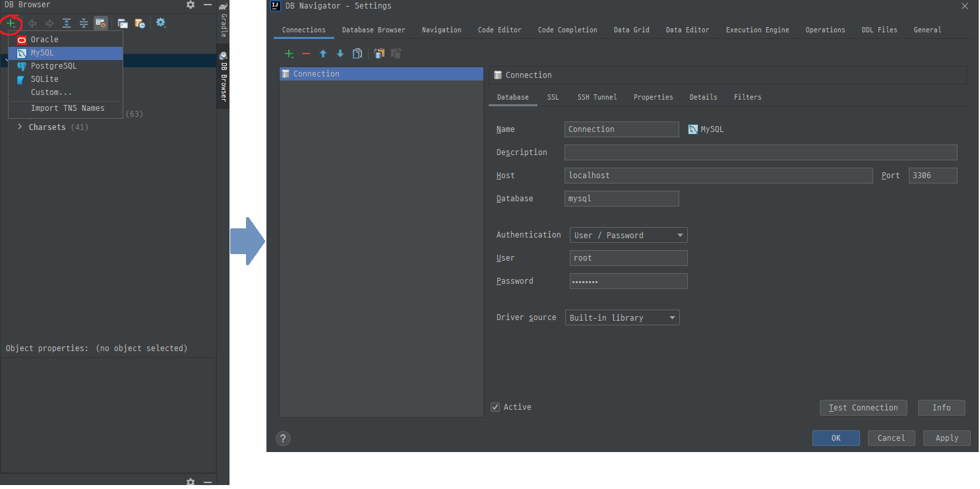The image size is (980, 489).
Task: Remove connection with red minus icon
Action: click(306, 53)
